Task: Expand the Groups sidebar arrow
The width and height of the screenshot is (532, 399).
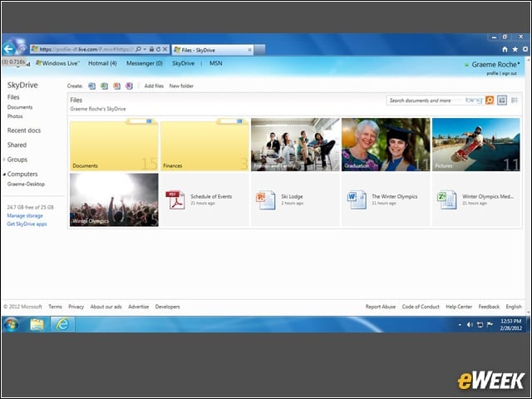Action: tap(4, 160)
